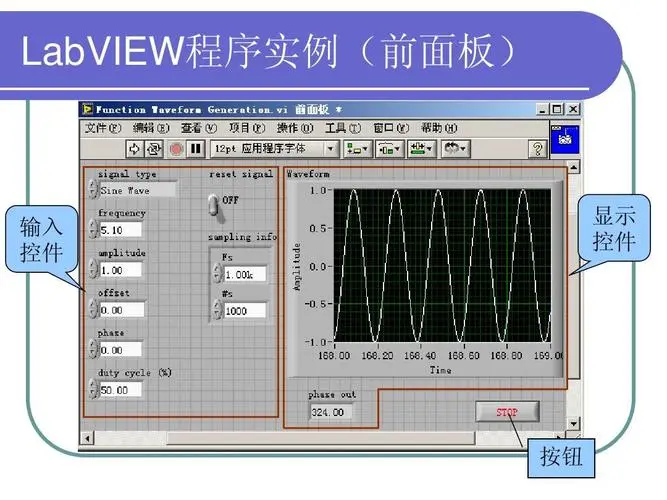The height and width of the screenshot is (500, 667).
Task: Click the 1.0 y-axis maximum value
Action: point(318,190)
